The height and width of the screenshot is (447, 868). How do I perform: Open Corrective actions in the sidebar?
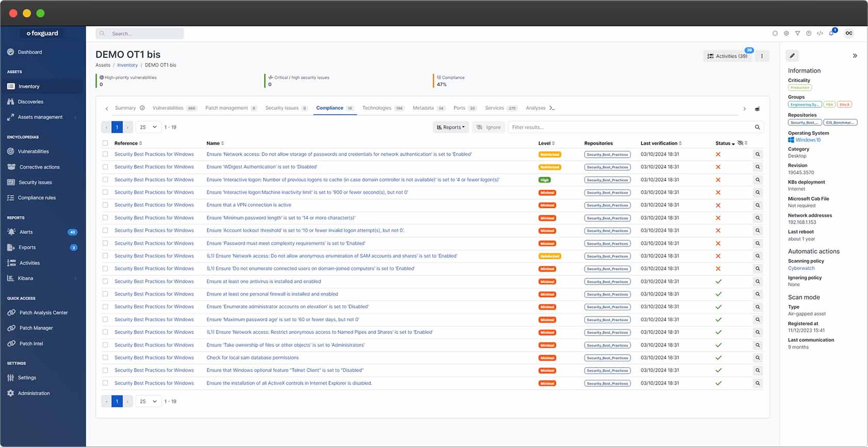coord(40,167)
